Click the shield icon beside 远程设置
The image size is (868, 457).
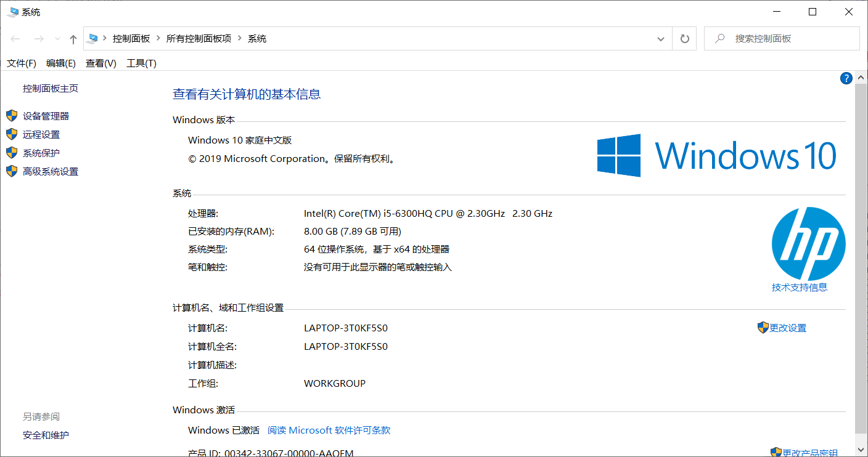click(12, 134)
